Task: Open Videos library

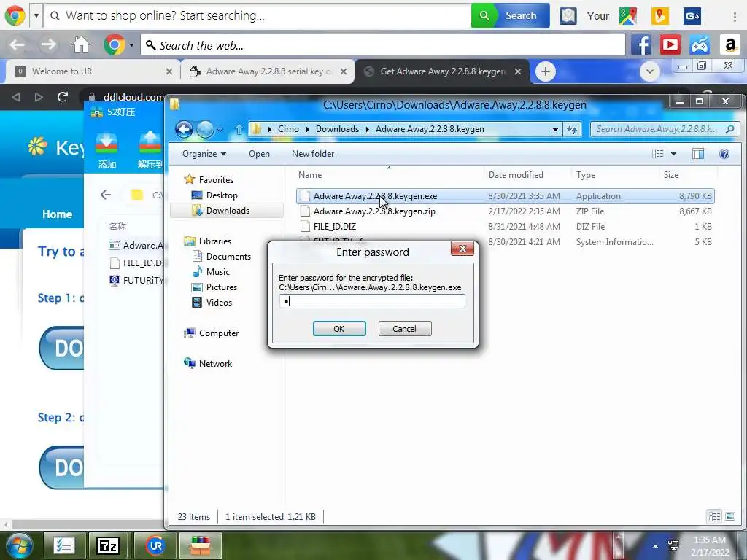Action: (x=219, y=303)
